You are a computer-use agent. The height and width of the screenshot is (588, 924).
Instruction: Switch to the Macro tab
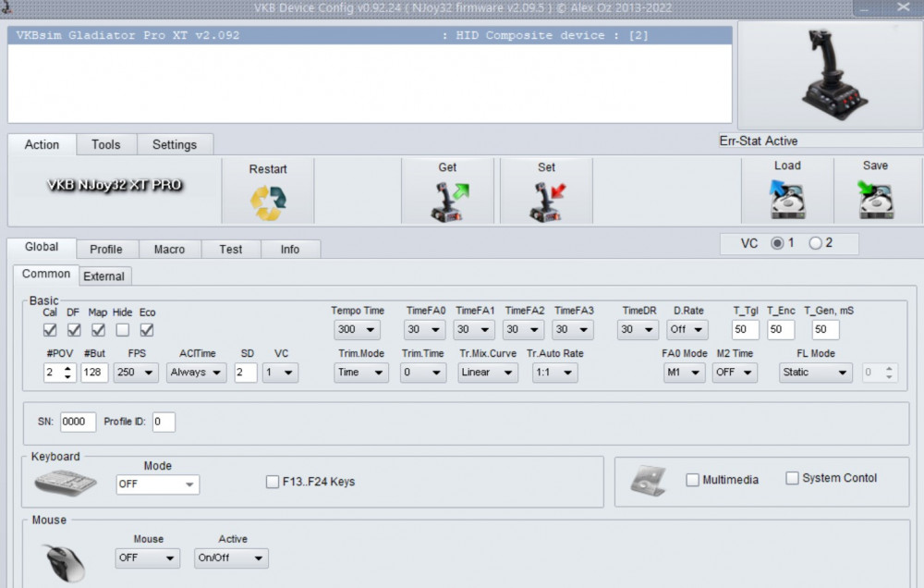[x=170, y=250]
